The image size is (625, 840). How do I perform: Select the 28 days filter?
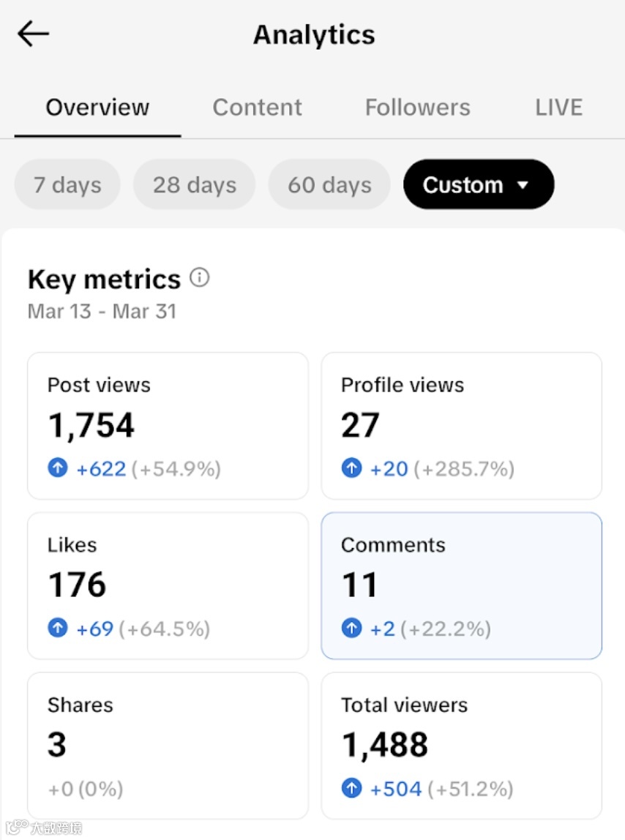pos(194,184)
